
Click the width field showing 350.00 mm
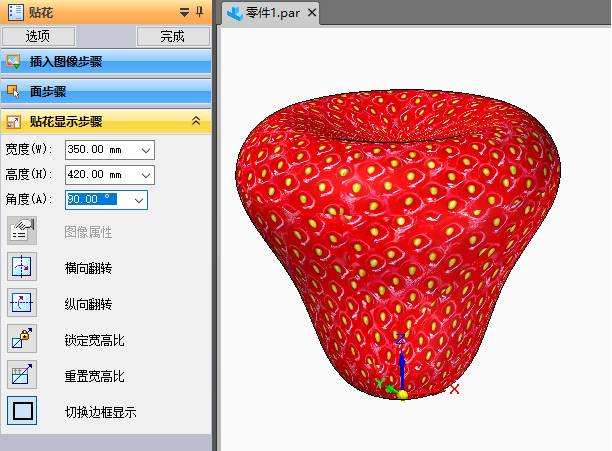110,150
